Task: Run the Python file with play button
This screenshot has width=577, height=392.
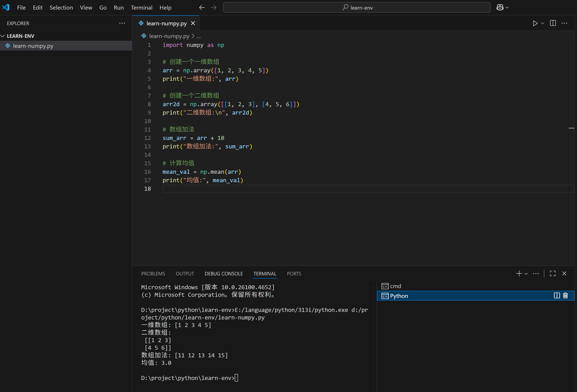Action: [x=535, y=23]
